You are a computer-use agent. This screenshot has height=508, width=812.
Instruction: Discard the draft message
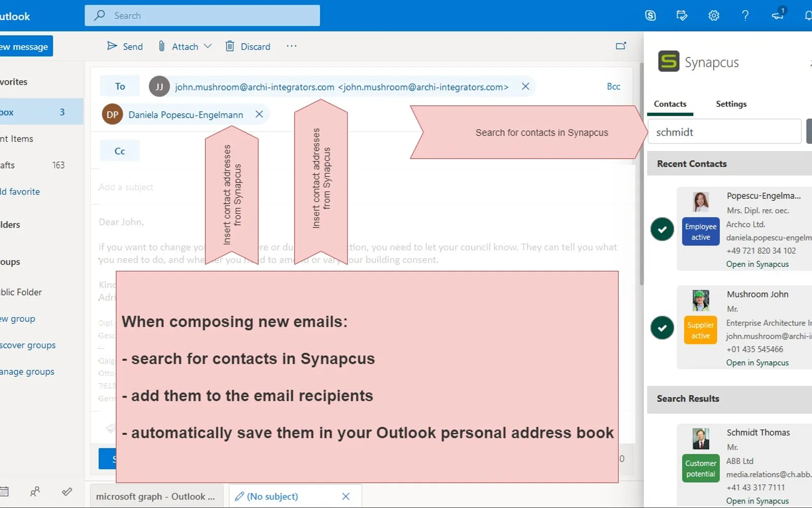click(x=248, y=46)
